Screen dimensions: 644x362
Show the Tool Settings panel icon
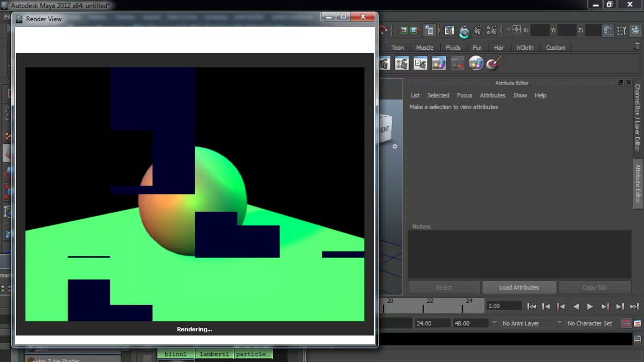[x=621, y=31]
